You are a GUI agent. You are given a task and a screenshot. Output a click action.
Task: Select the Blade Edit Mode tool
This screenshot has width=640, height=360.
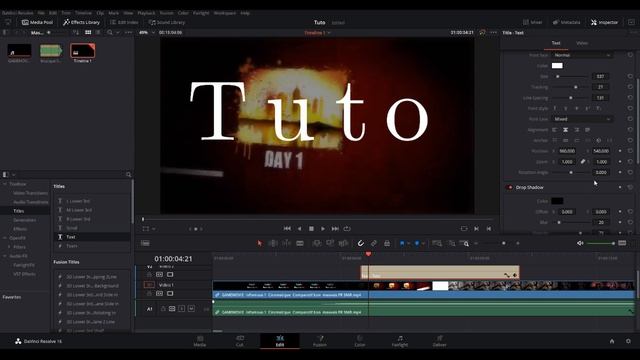300,243
